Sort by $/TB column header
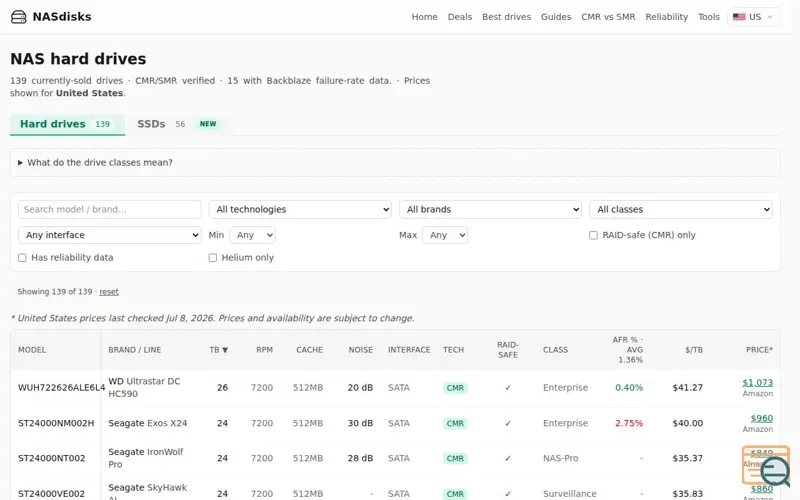The width and height of the screenshot is (800, 500). (x=694, y=350)
